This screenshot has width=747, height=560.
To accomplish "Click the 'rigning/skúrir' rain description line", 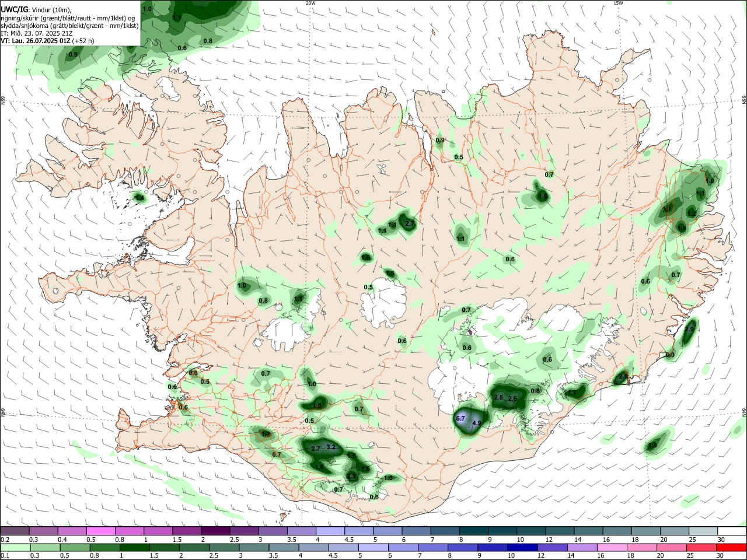I will coord(69,17).
